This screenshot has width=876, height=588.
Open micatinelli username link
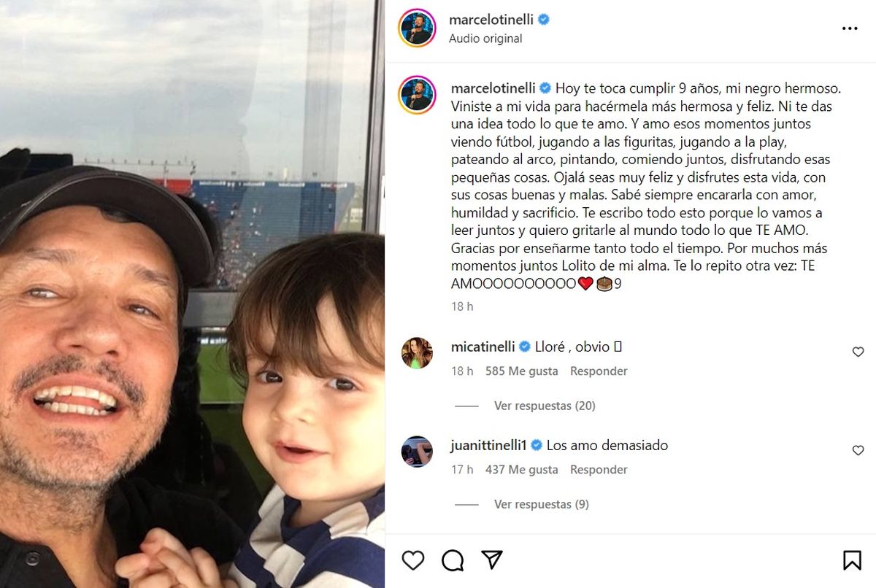pyautogui.click(x=483, y=347)
